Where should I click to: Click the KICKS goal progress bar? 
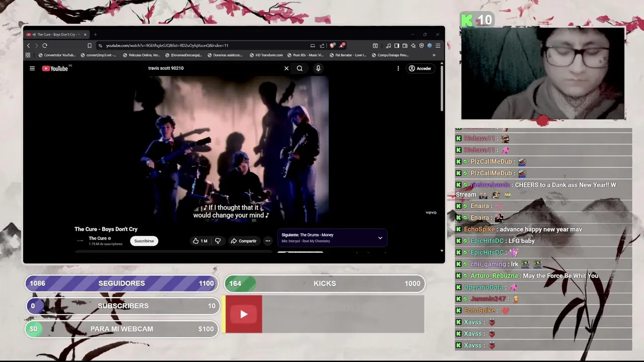325,284
